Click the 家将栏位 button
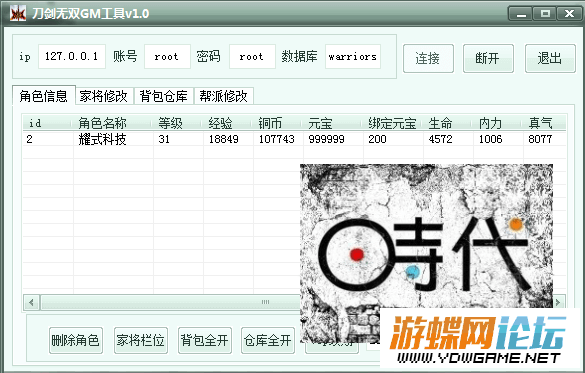Screen dimensions: 585x373 pos(141,340)
